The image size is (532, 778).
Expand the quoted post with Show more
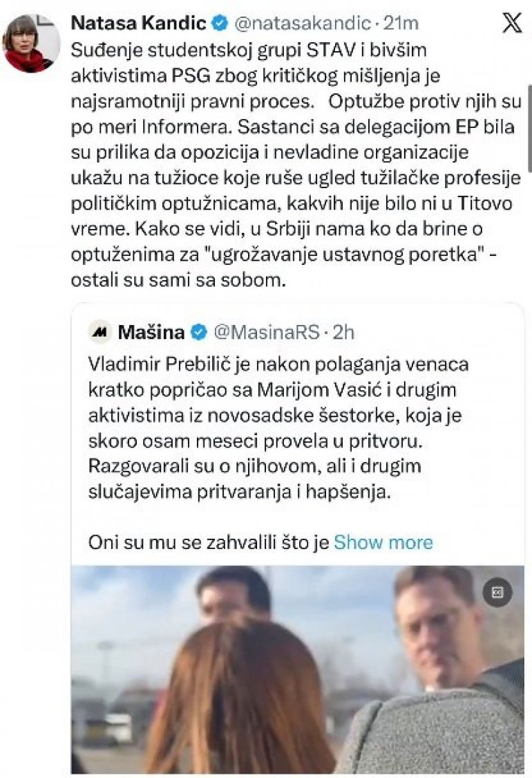(x=383, y=542)
